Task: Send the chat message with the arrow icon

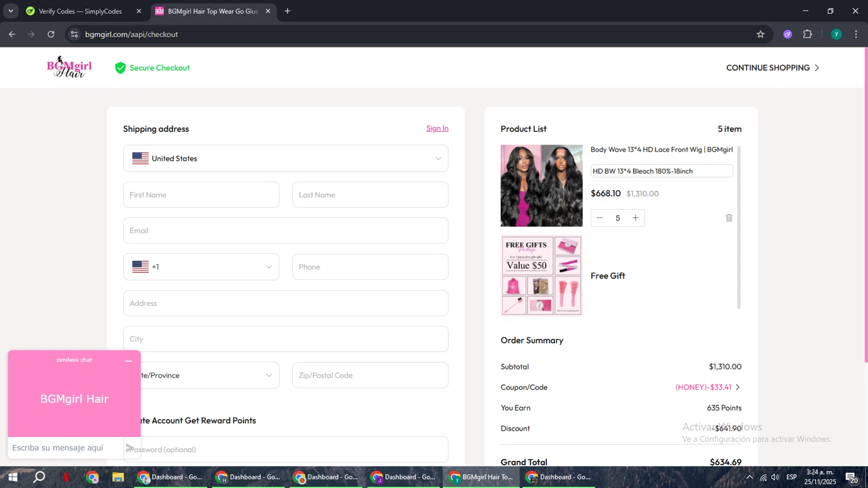Action: point(130,448)
